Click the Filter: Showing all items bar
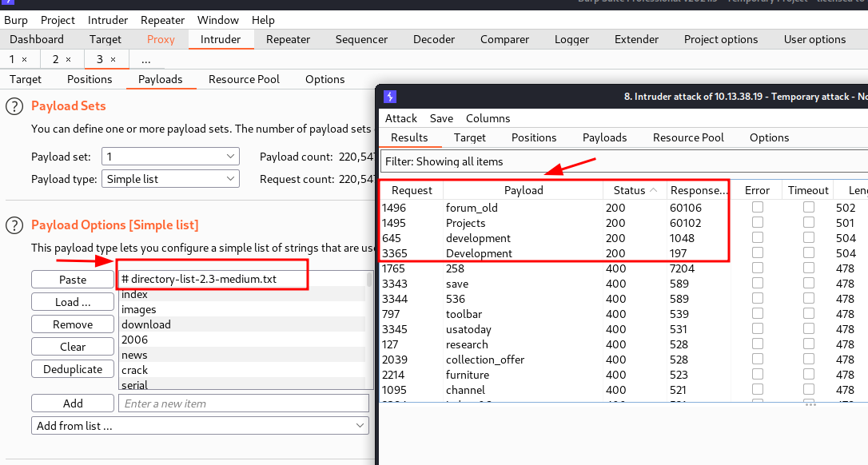The height and width of the screenshot is (465, 868). [x=624, y=161]
